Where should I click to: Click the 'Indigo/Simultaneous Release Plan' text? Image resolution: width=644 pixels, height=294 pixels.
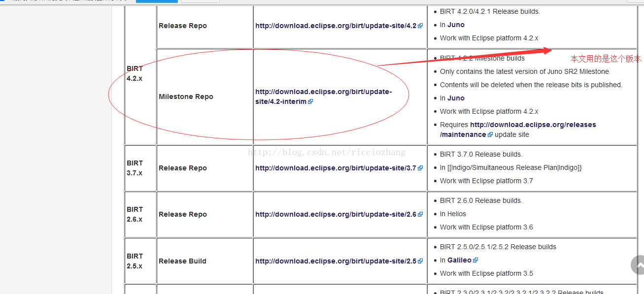point(511,167)
